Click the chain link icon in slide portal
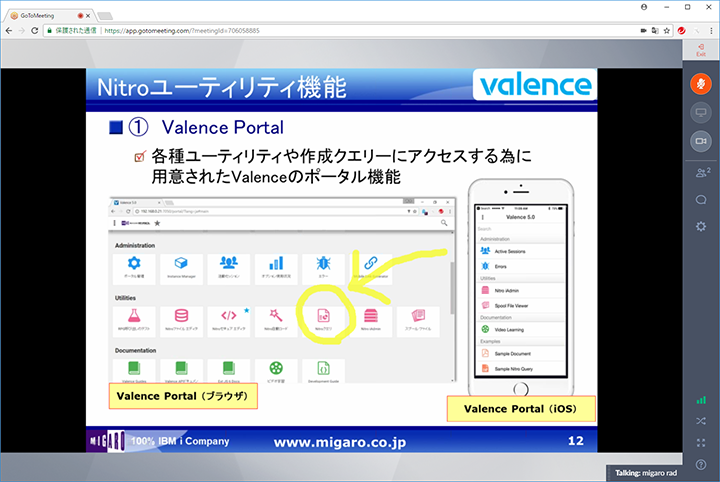The image size is (720, 482). [x=371, y=263]
